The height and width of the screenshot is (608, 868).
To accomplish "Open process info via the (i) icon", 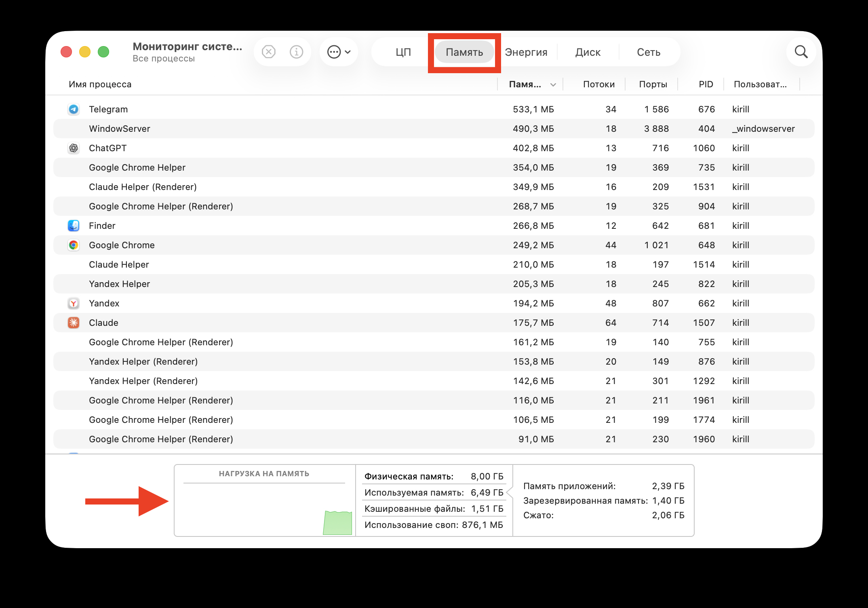I will (296, 52).
